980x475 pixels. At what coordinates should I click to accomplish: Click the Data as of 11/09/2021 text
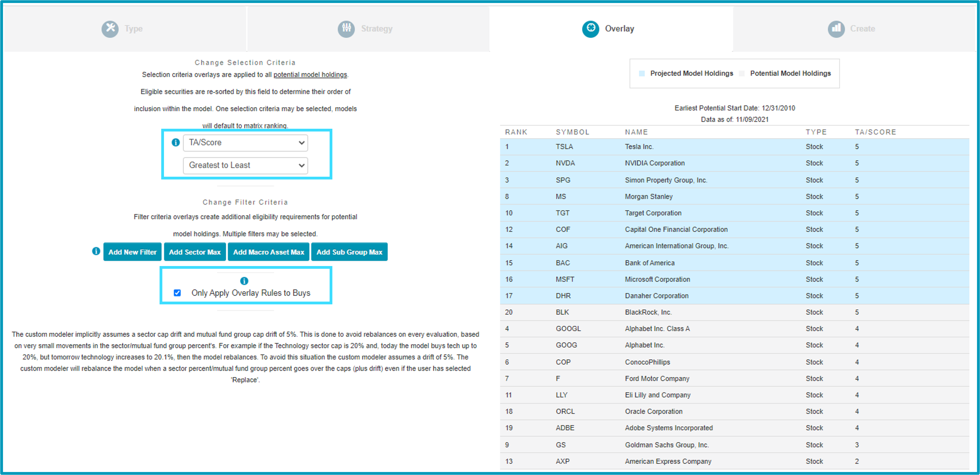[735, 120]
